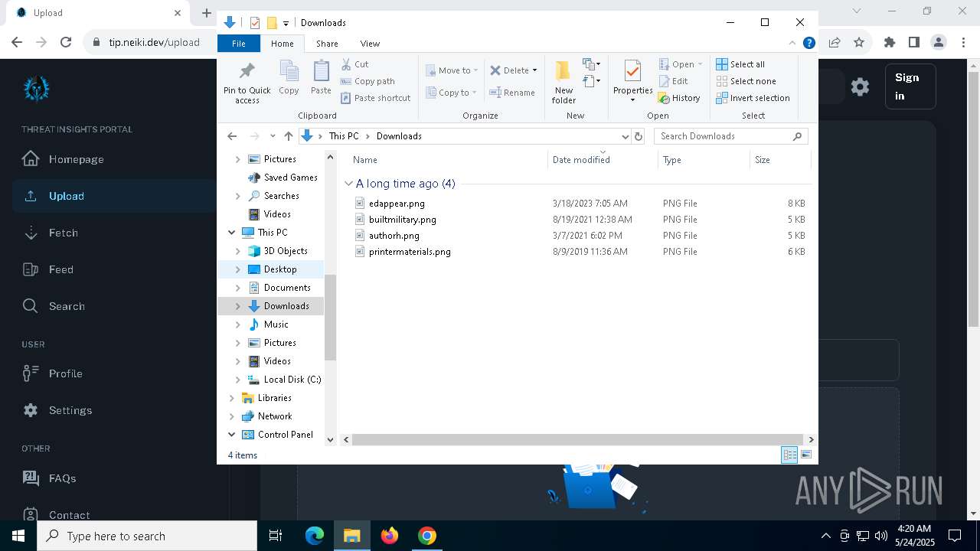This screenshot has height=551, width=980.
Task: Open recent locations dropdown arrow
Action: point(273,136)
